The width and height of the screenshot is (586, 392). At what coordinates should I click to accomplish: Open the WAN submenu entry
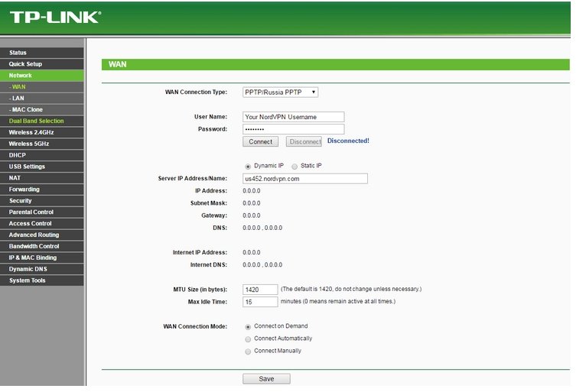click(42, 87)
